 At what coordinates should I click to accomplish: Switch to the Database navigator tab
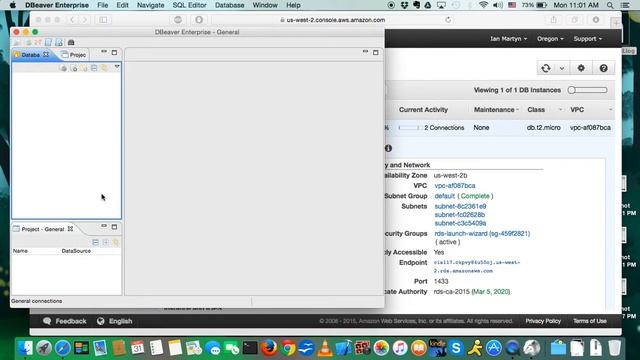[x=31, y=54]
